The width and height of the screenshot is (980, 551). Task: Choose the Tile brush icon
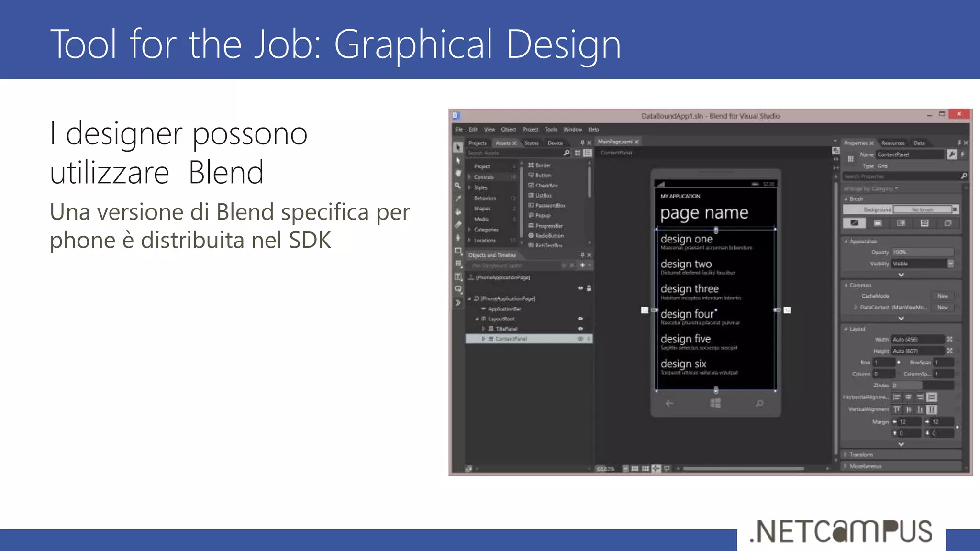(x=924, y=223)
